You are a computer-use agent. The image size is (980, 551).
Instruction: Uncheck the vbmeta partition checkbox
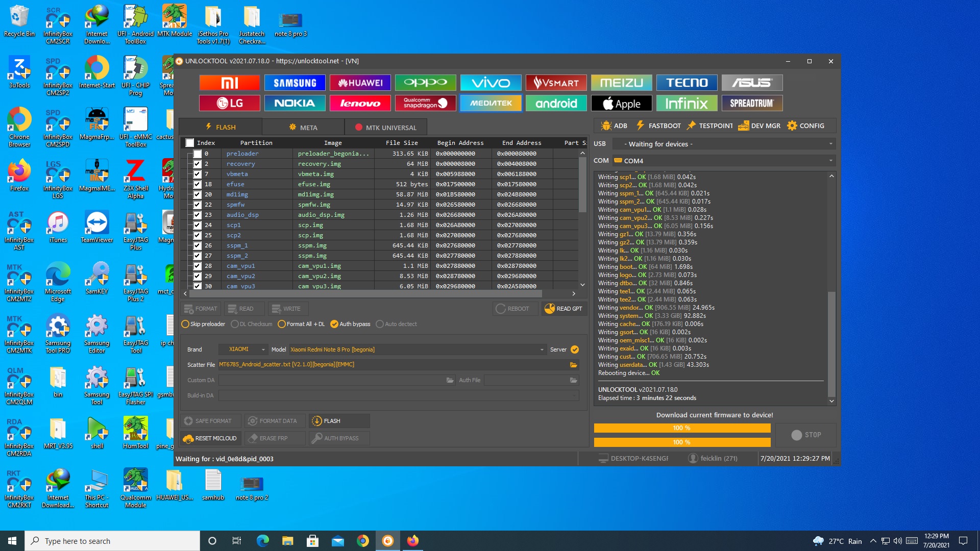(197, 174)
